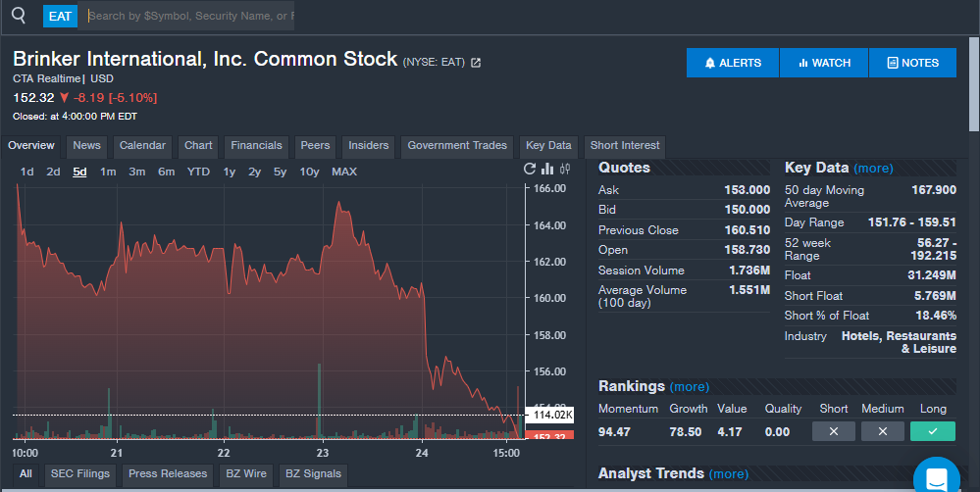This screenshot has width=980, height=492.
Task: Select the 10y chart range
Action: 309,172
